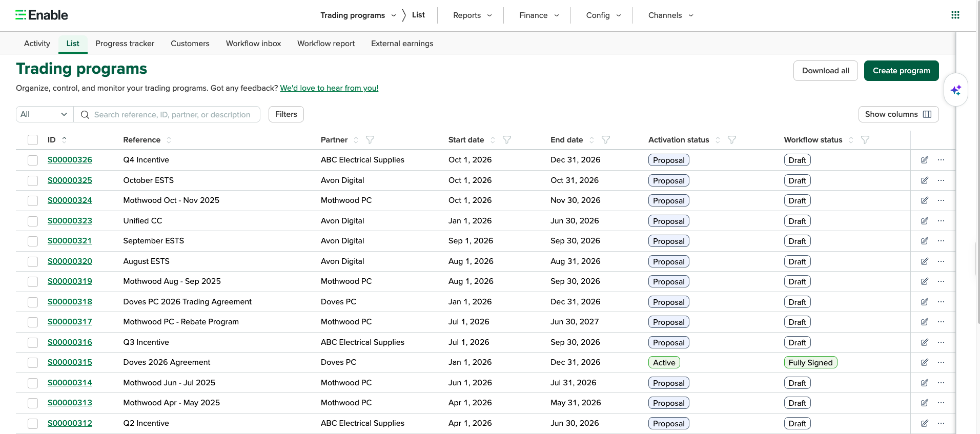The width and height of the screenshot is (980, 434).
Task: Filter by Activation status funnel icon
Action: 732,140
